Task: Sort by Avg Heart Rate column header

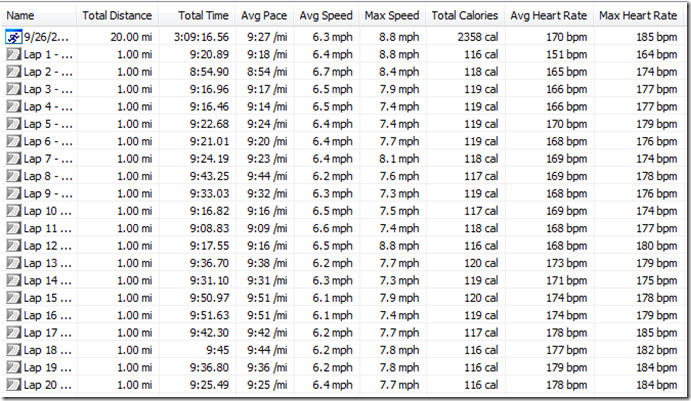Action: pyautogui.click(x=547, y=17)
